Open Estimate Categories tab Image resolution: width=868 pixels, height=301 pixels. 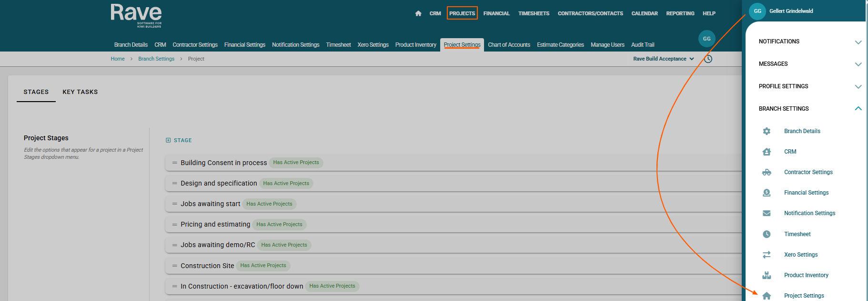560,45
